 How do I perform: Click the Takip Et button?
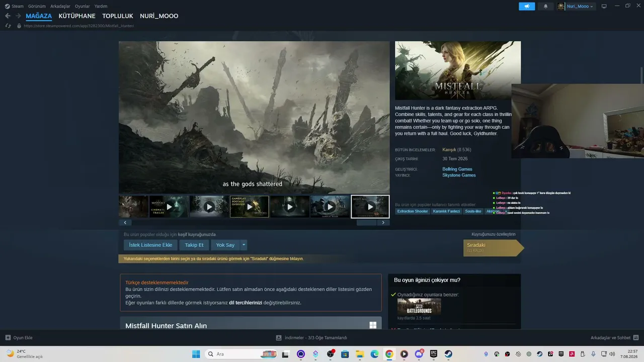194,245
